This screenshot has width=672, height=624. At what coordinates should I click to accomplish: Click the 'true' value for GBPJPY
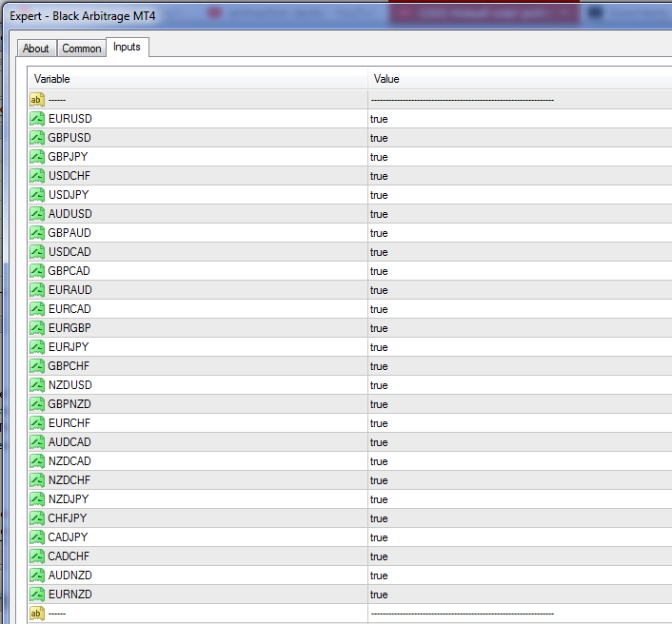(379, 157)
